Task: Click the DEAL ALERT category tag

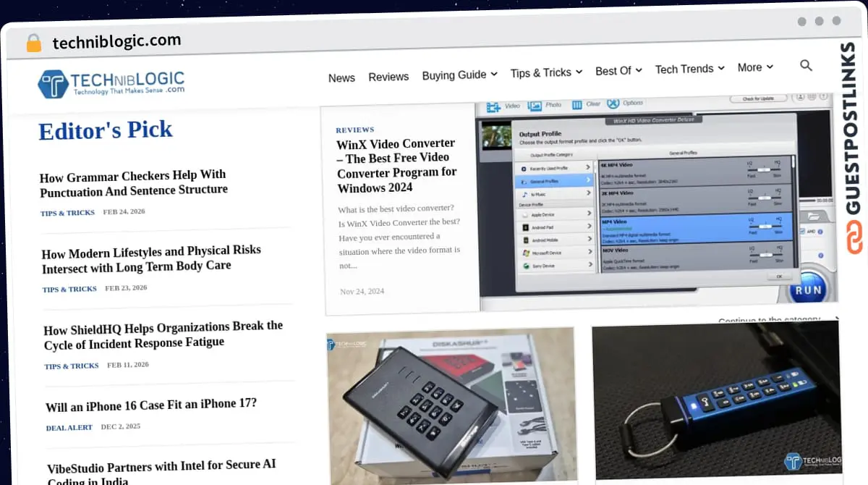Action: pyautogui.click(x=69, y=428)
